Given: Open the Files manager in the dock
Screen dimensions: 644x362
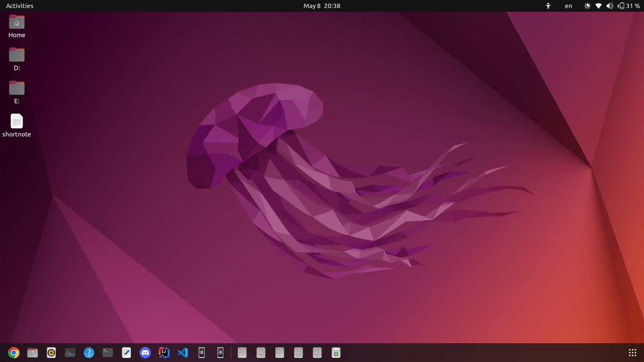Looking at the screenshot, I should click(33, 352).
